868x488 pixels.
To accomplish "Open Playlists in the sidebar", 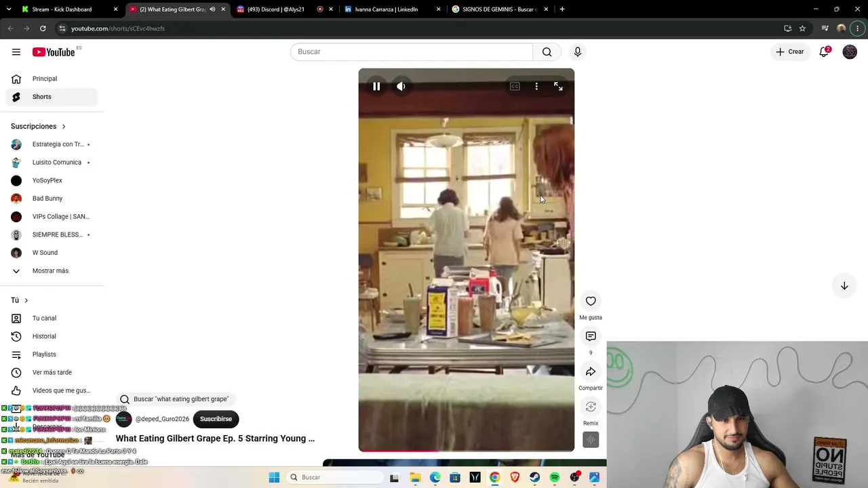I will point(52,354).
